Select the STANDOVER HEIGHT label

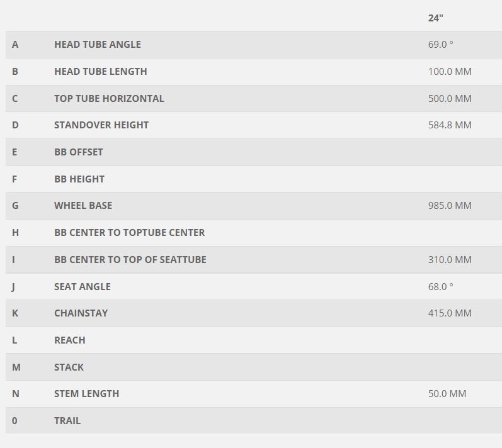pyautogui.click(x=101, y=125)
